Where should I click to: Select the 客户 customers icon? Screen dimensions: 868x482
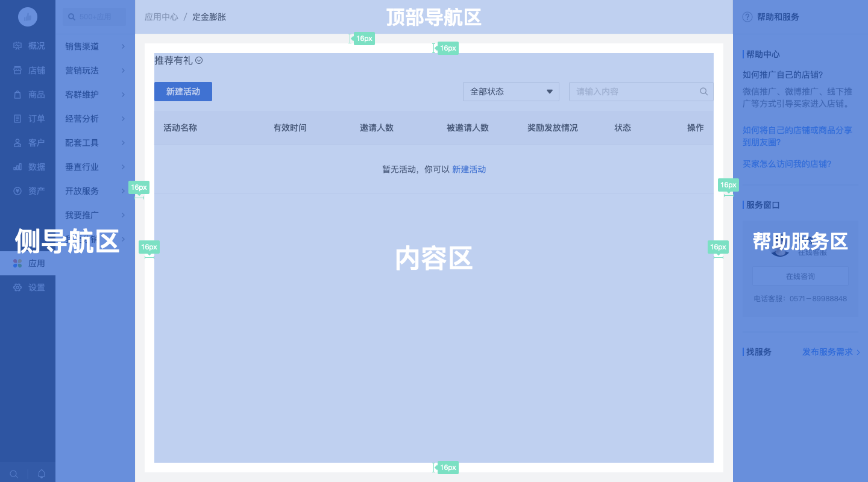click(x=19, y=142)
